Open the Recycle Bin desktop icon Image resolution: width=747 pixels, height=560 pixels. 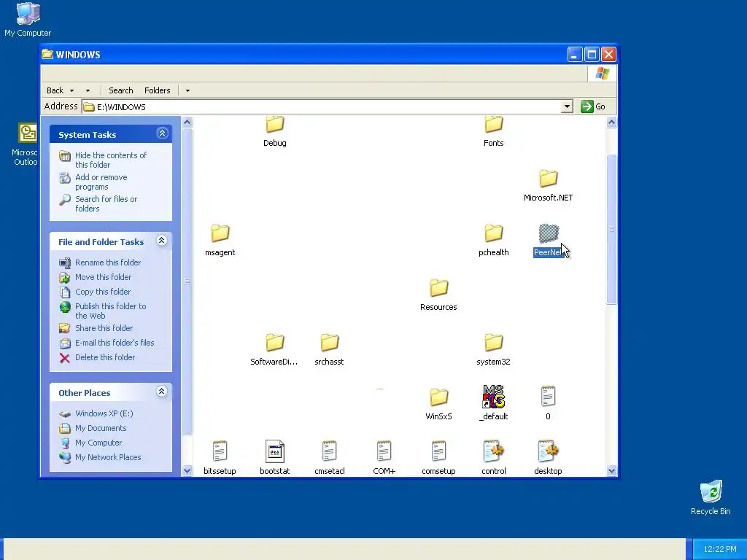(x=711, y=497)
